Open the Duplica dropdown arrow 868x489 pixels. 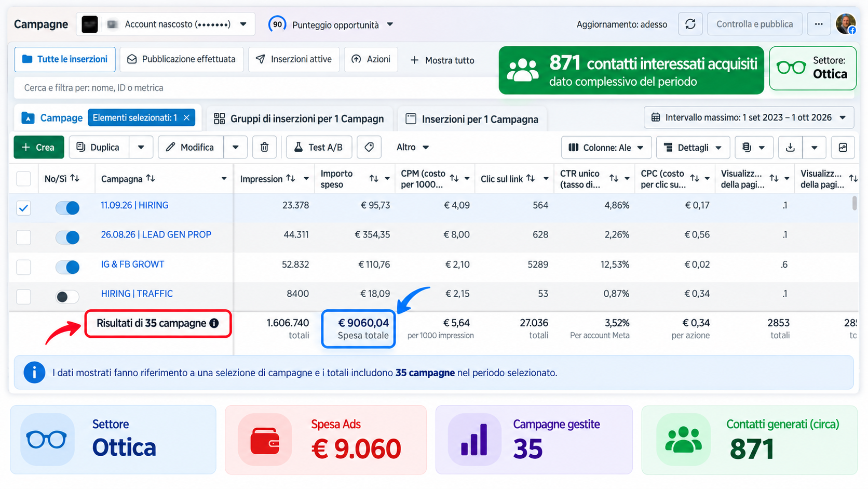click(141, 148)
